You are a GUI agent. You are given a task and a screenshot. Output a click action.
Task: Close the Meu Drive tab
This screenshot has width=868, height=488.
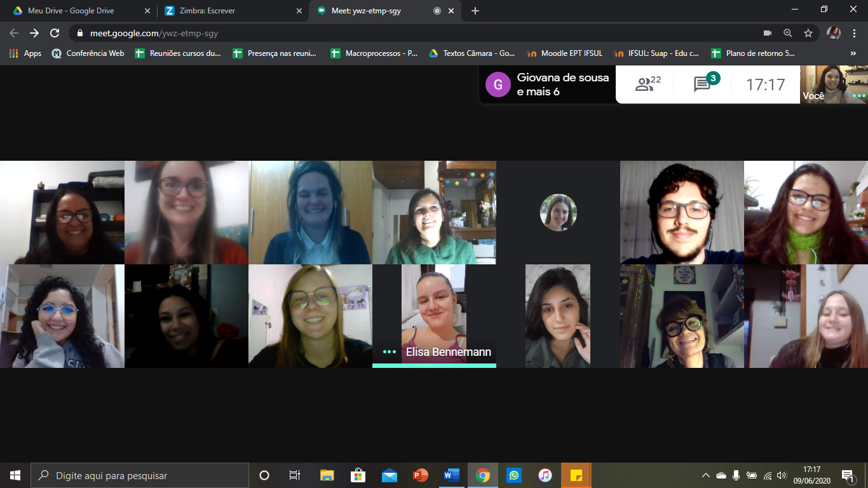click(147, 11)
